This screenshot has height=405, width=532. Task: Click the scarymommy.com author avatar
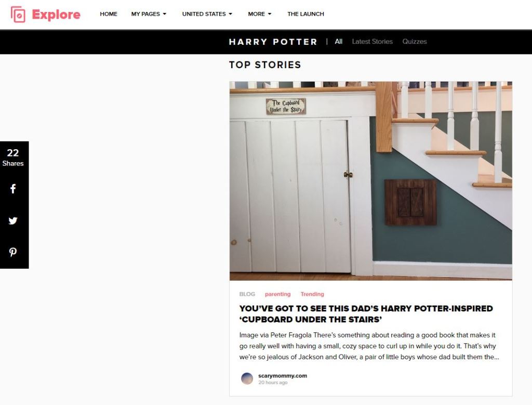coord(247,378)
